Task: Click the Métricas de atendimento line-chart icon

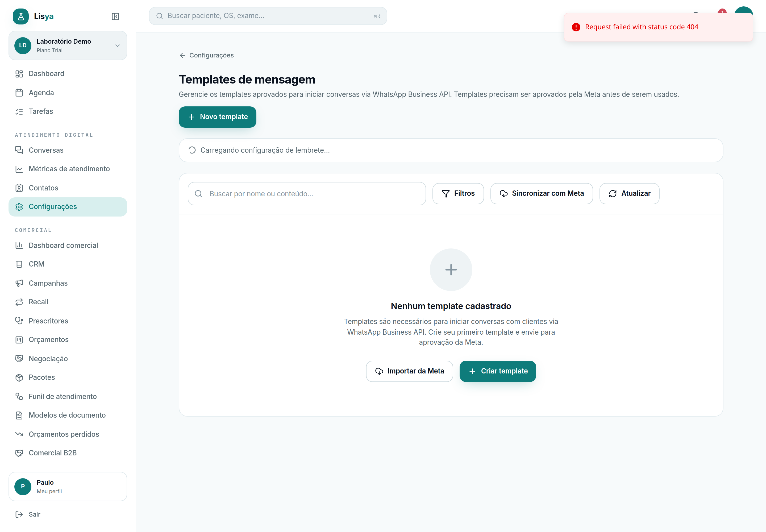Action: pyautogui.click(x=19, y=169)
